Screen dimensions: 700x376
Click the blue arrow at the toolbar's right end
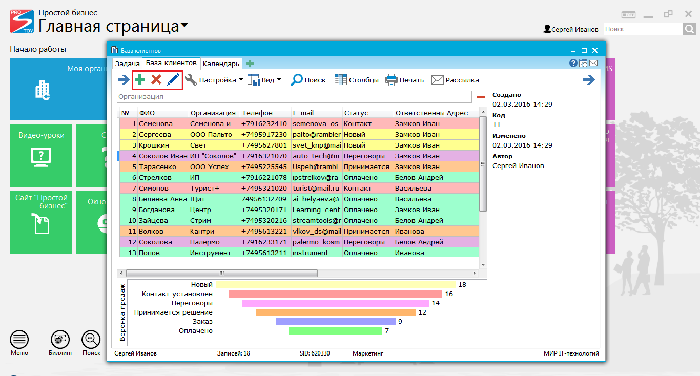589,80
